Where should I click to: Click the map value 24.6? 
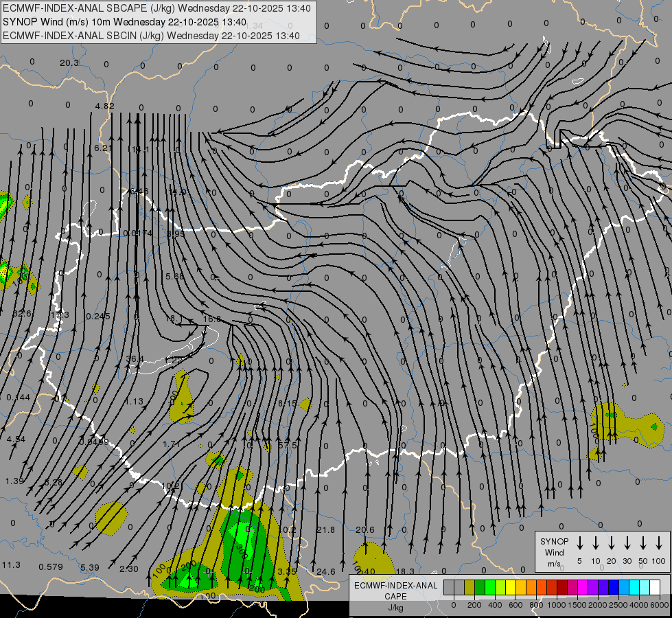pos(326,572)
